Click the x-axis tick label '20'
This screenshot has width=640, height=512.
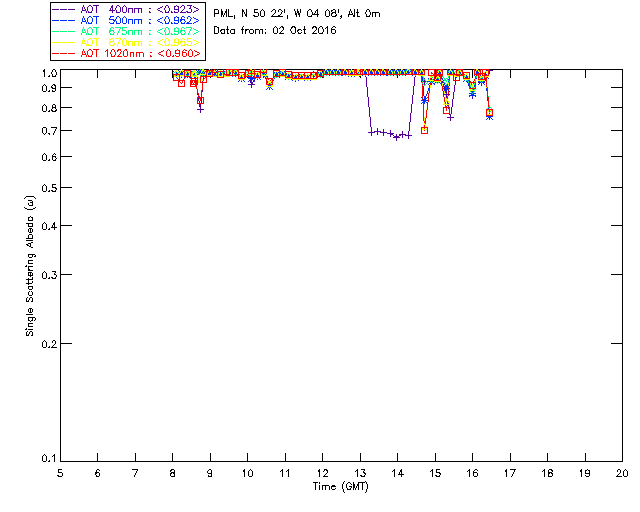pyautogui.click(x=622, y=473)
